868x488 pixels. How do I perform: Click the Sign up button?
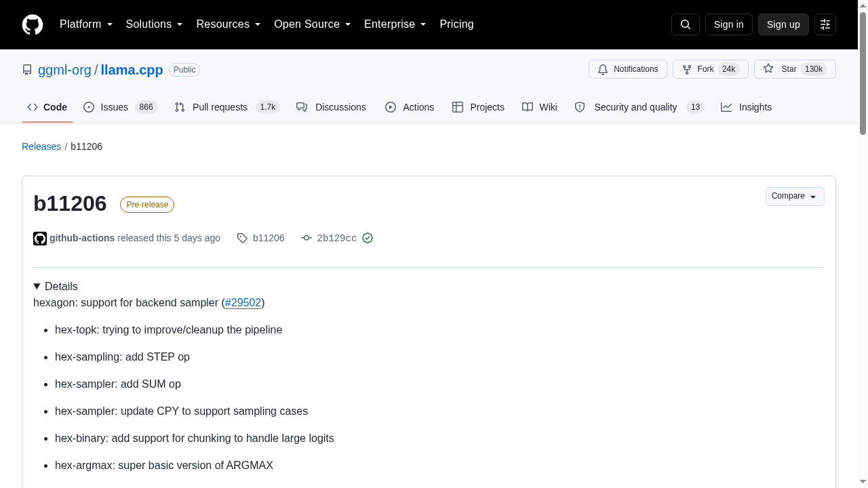[x=783, y=24]
